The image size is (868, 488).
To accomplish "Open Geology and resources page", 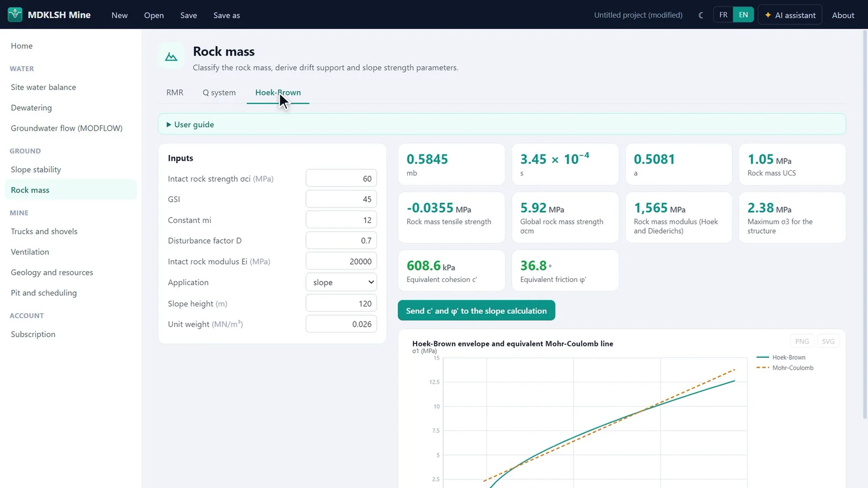I will click(x=71, y=273).
